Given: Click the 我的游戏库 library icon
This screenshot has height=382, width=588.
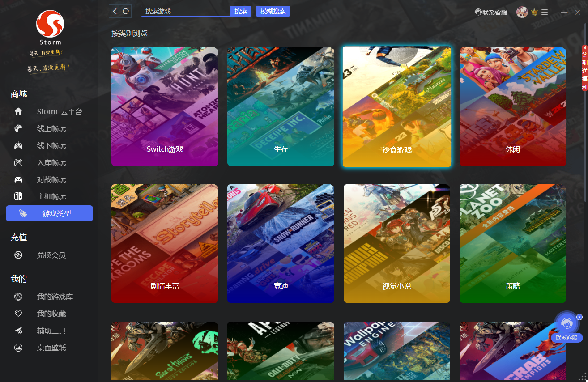Looking at the screenshot, I should pyautogui.click(x=18, y=297).
